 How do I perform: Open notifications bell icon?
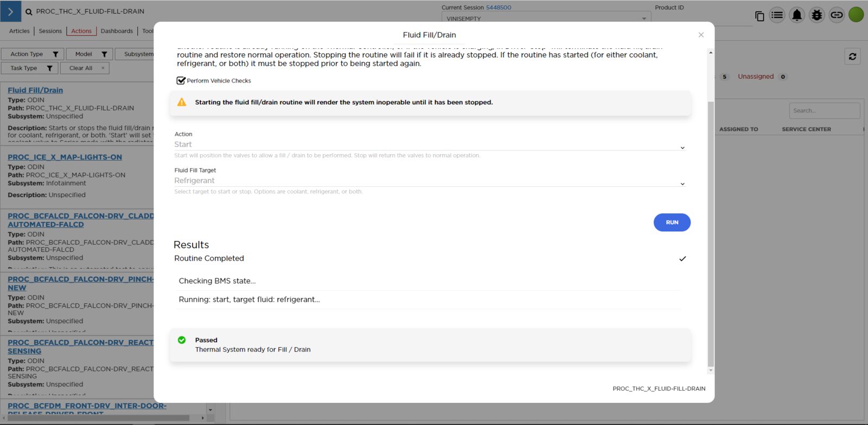796,15
